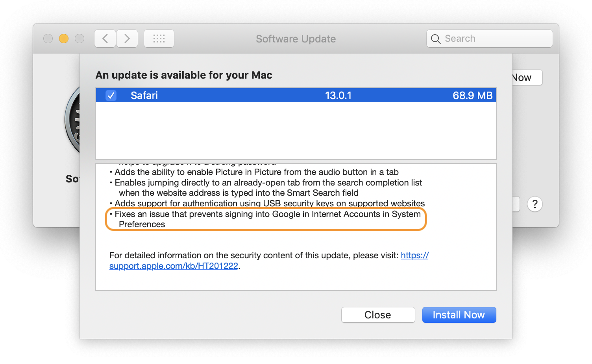The width and height of the screenshot is (592, 364).
Task: Show all preferences via grid icon
Action: [159, 39]
